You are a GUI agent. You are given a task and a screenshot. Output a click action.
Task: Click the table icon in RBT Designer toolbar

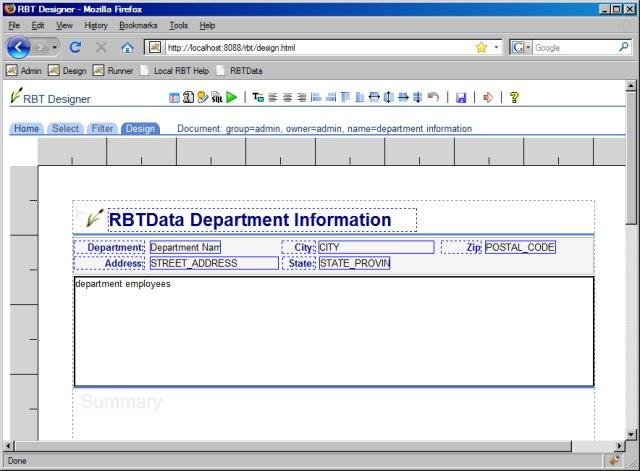[x=174, y=98]
